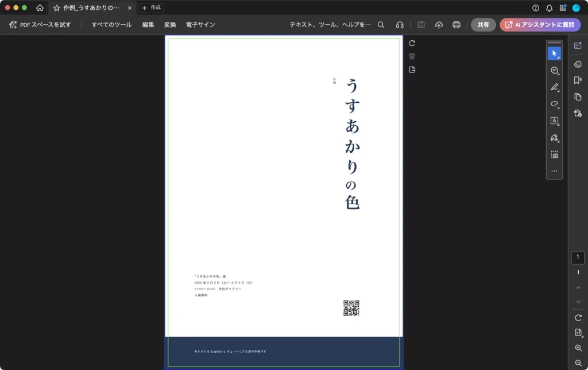Close the 作例_うすあかりの tab
Viewport: 588px width, 370px height.
click(129, 8)
